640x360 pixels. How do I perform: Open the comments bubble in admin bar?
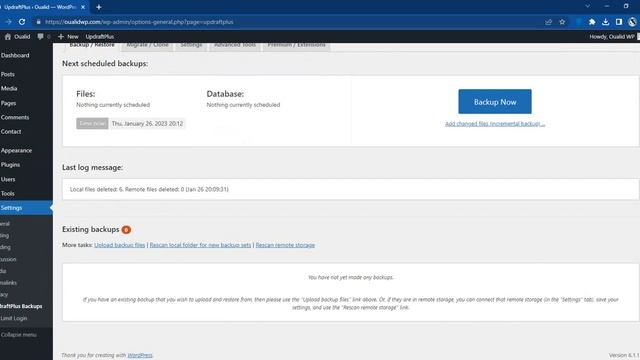(x=44, y=36)
